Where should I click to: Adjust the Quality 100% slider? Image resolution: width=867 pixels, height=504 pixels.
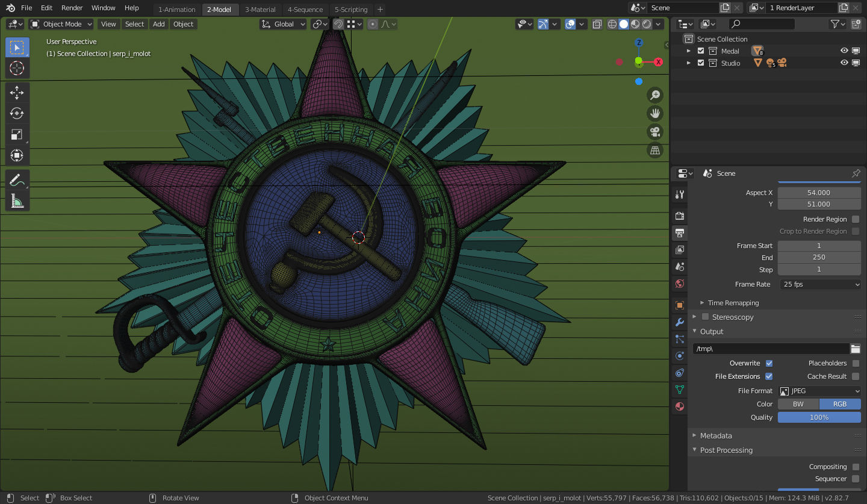(x=819, y=417)
